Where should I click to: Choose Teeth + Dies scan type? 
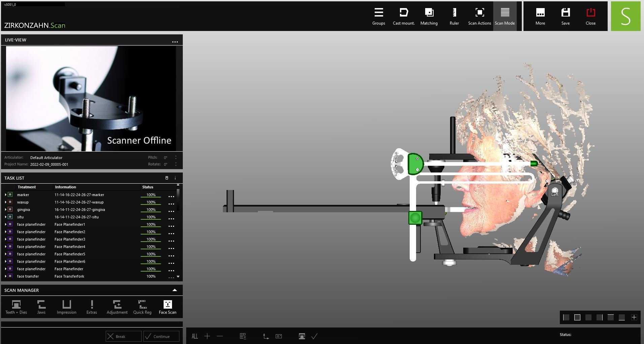(x=16, y=307)
